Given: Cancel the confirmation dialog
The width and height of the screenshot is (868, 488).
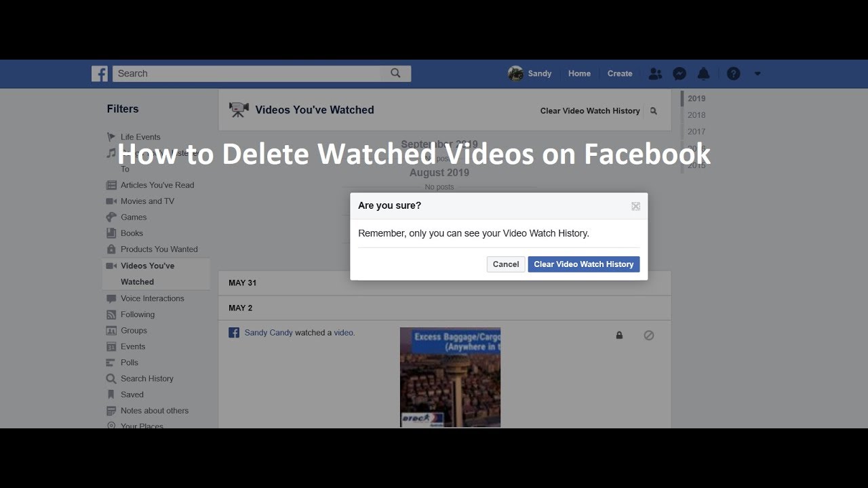Looking at the screenshot, I should pos(506,264).
